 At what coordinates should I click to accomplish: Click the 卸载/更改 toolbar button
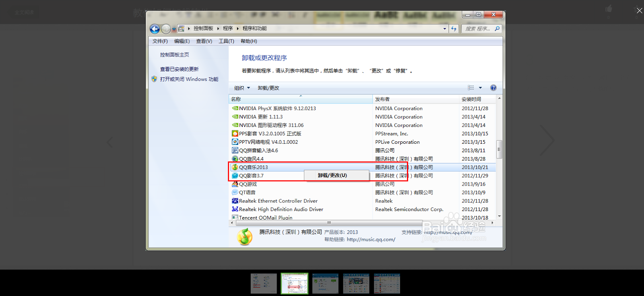268,88
